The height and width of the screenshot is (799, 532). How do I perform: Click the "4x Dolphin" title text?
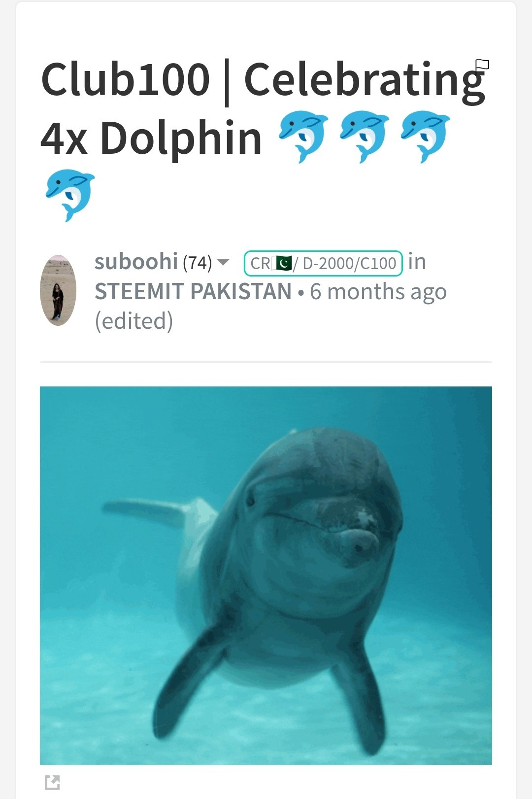point(151,139)
